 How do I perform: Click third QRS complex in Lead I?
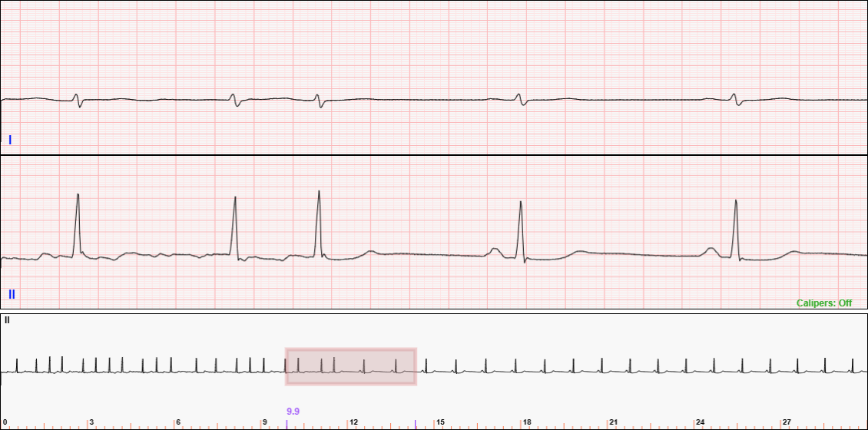(x=319, y=100)
